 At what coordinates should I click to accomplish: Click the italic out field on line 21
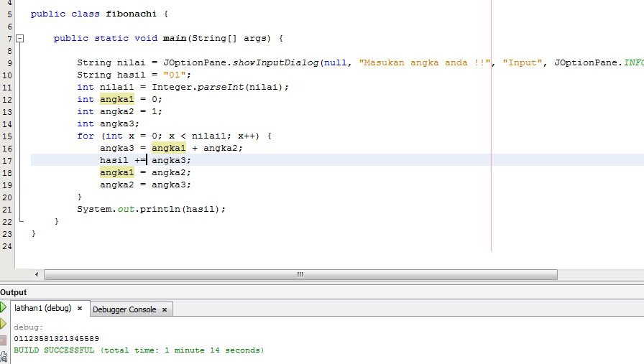126,210
